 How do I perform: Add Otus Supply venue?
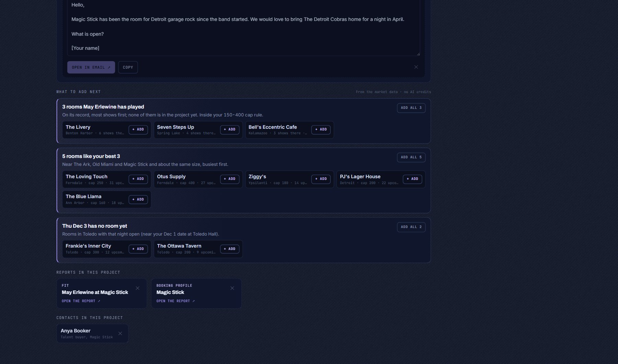click(x=230, y=179)
